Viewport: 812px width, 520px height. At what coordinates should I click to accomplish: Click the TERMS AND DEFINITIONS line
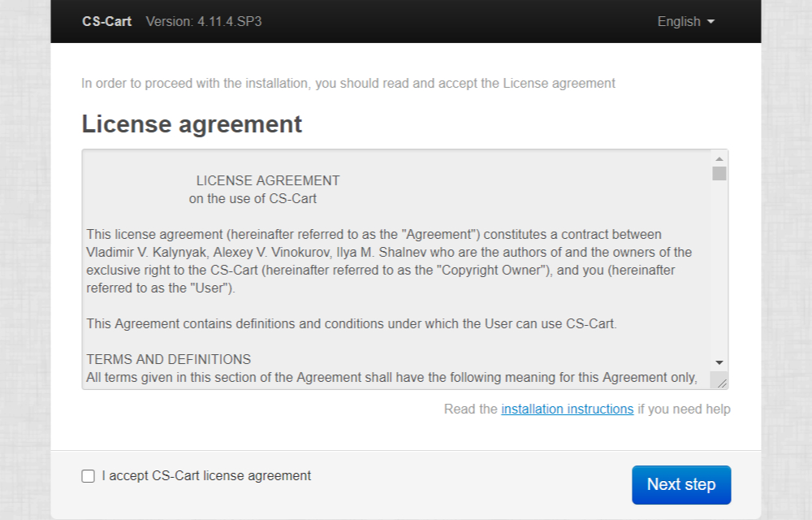[x=168, y=359]
